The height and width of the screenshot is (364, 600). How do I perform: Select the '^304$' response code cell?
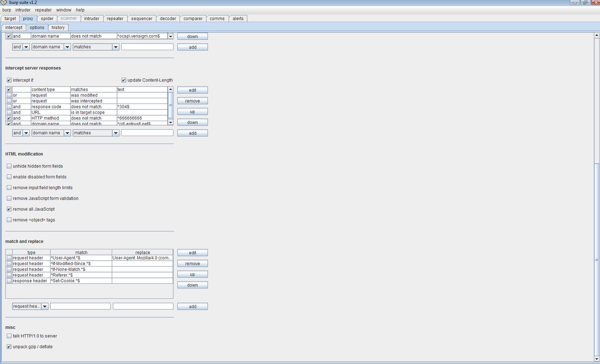[x=142, y=107]
